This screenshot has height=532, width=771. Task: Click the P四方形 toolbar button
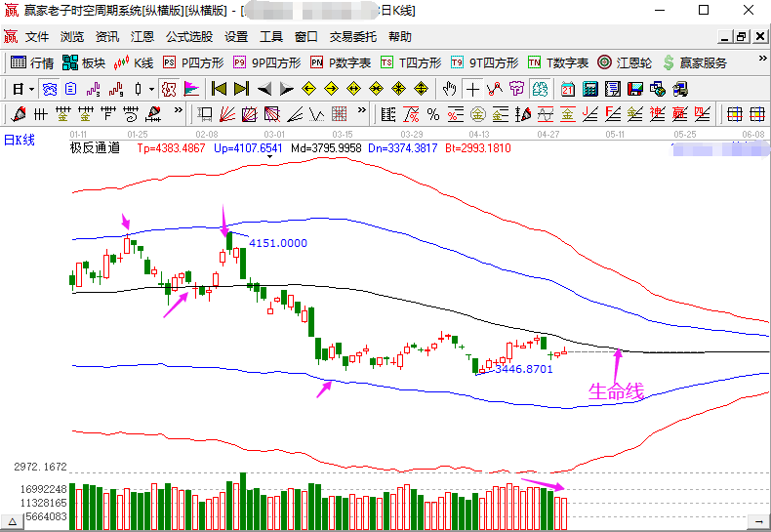(x=193, y=62)
